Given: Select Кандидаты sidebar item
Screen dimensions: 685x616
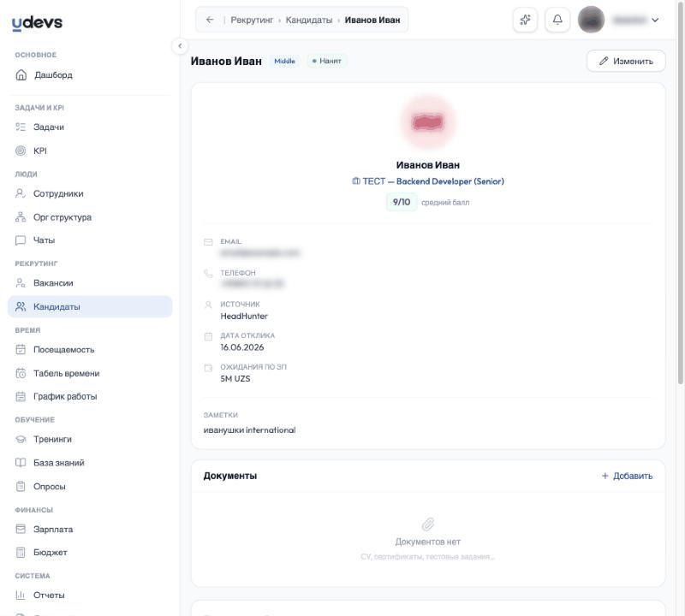Looking at the screenshot, I should [x=90, y=306].
